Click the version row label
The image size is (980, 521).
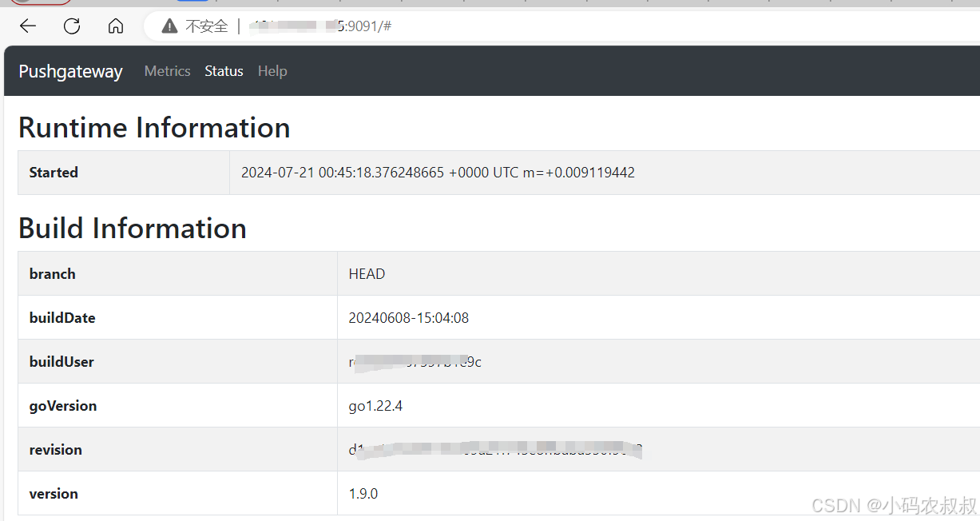coord(54,494)
